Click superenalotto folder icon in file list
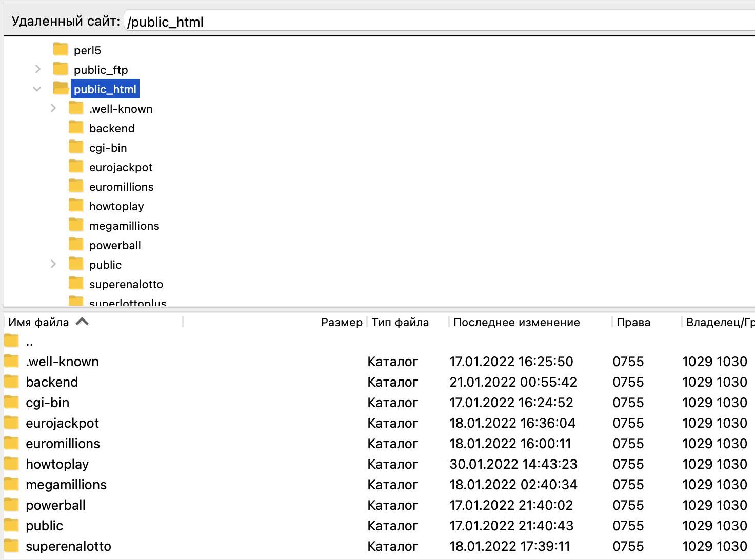Image resolution: width=755 pixels, height=560 pixels. [11, 546]
